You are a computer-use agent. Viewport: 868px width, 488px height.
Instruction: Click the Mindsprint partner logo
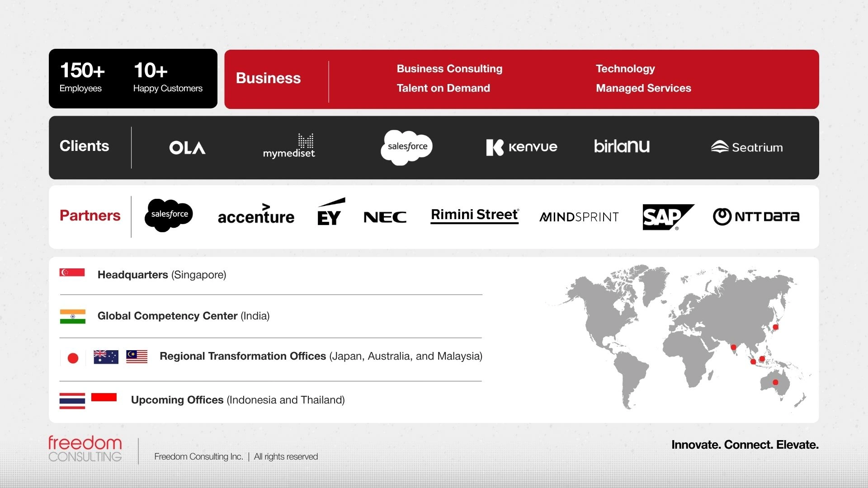pos(579,217)
